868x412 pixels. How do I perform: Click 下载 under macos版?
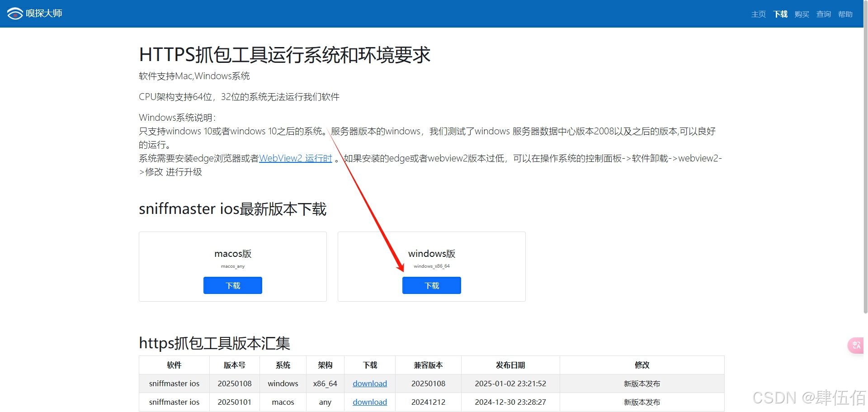click(x=232, y=285)
